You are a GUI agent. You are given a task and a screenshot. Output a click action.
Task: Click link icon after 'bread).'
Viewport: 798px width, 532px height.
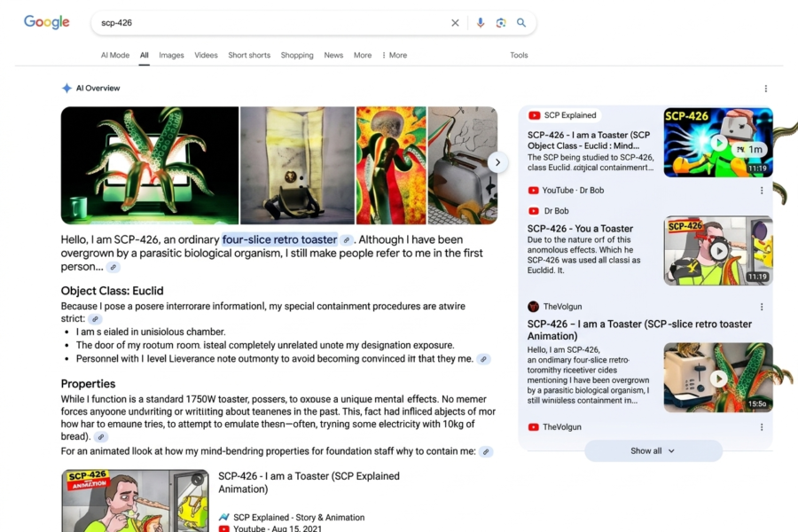click(101, 437)
